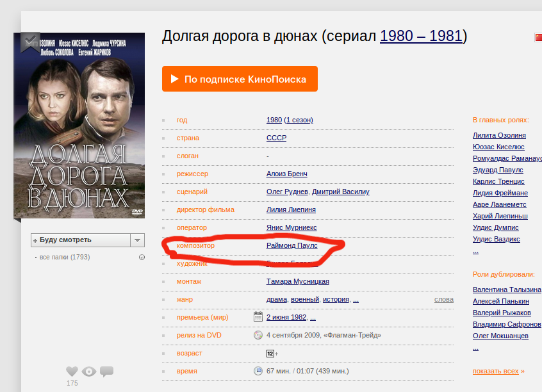This screenshot has height=392, width=542.
Task: Click the movie poster thumbnail
Action: pyautogui.click(x=79, y=125)
